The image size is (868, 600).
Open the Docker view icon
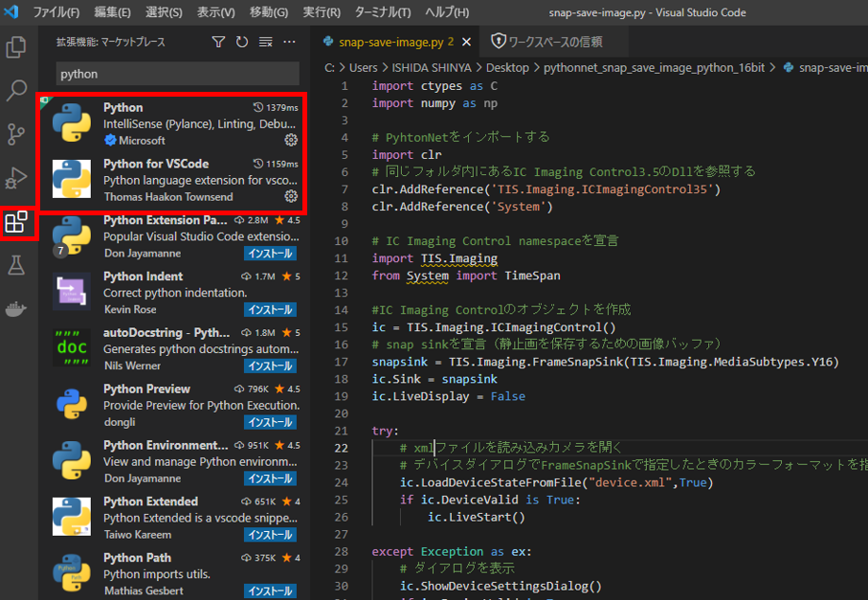click(x=16, y=309)
